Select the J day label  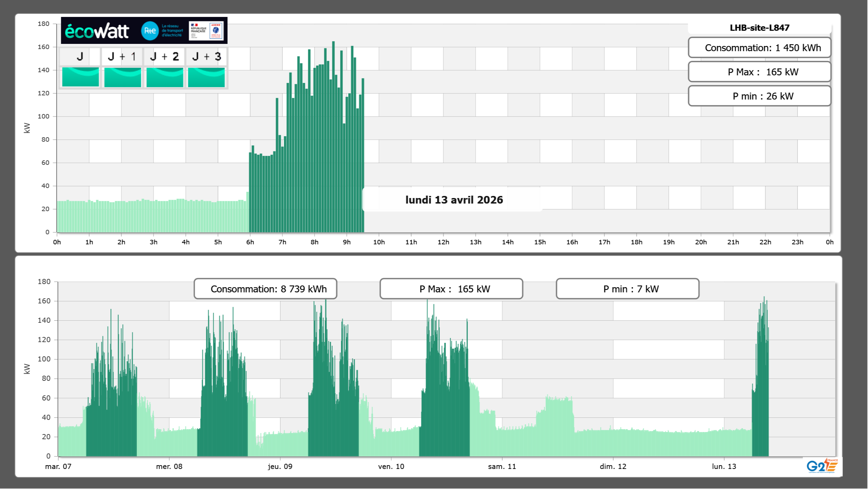(80, 56)
